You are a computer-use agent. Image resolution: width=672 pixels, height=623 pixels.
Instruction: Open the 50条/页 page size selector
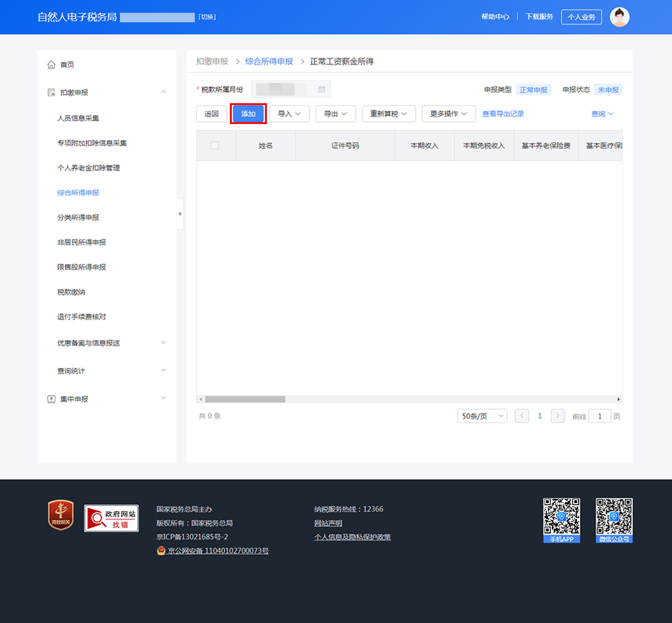[482, 416]
